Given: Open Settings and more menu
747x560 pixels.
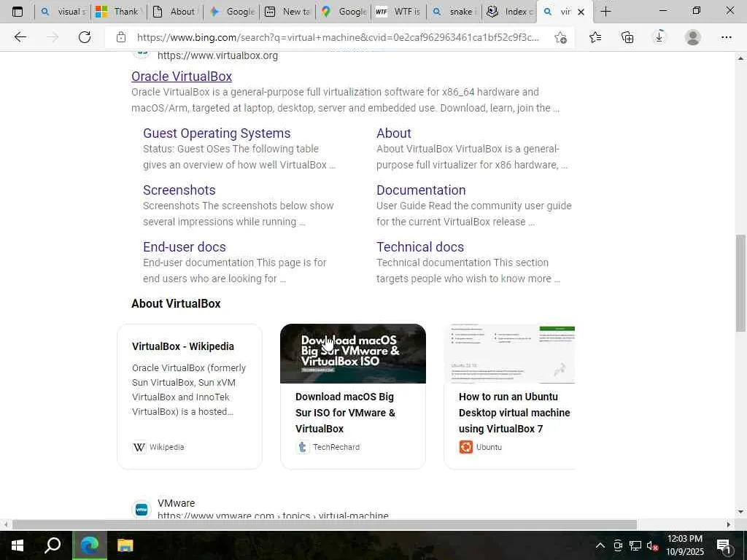Looking at the screenshot, I should (x=726, y=37).
